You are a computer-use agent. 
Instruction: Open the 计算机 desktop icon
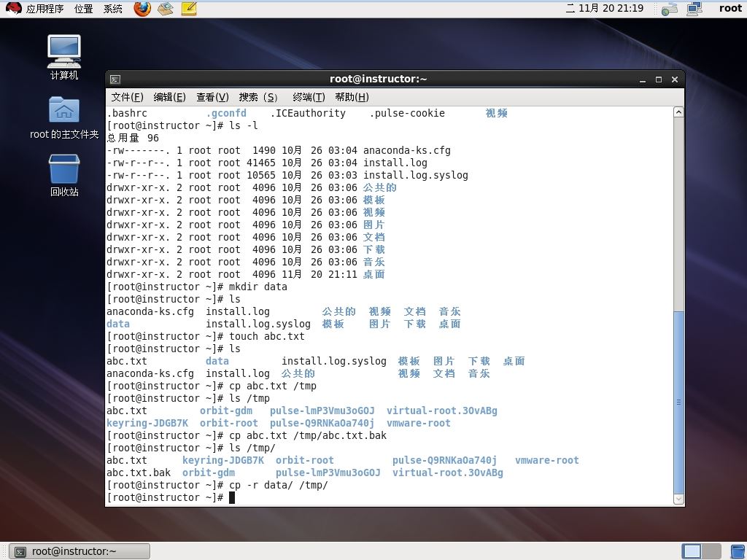coord(64,57)
